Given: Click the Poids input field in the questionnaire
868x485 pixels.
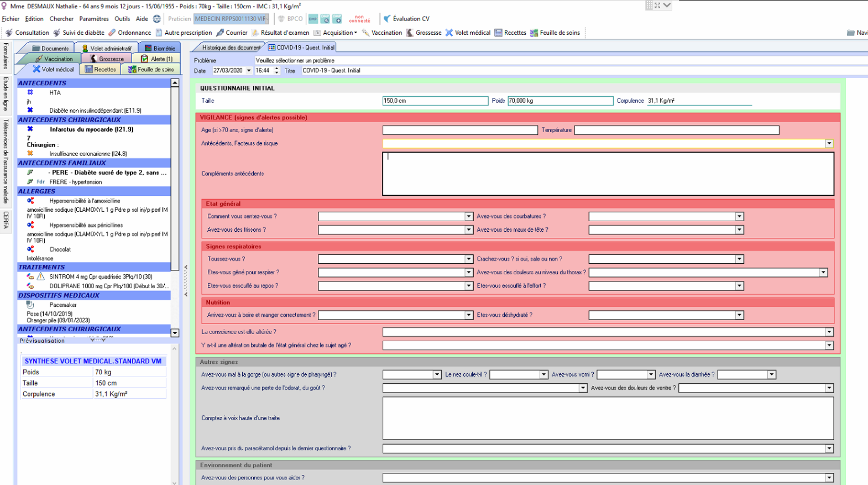Looking at the screenshot, I should pyautogui.click(x=561, y=101).
